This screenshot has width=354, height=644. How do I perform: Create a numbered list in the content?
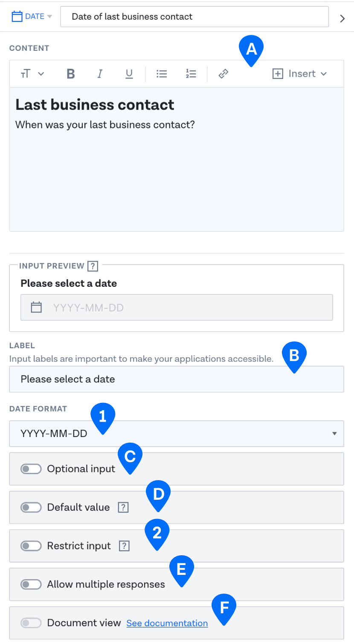(x=191, y=73)
